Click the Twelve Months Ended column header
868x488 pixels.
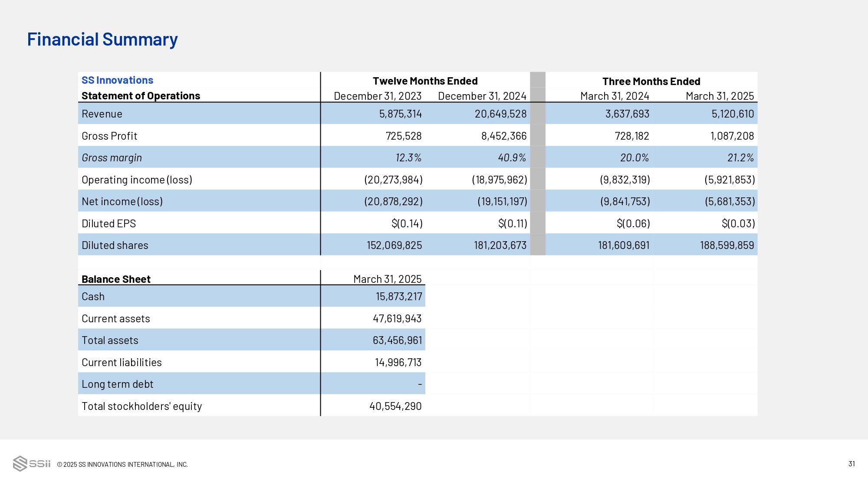425,81
